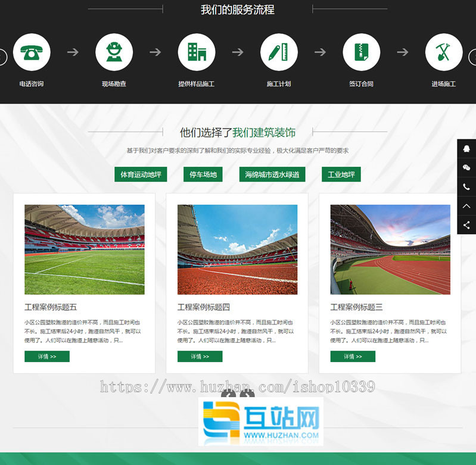476x465 pixels.
Task: Click phone icon in floating sidebar
Action: pos(466,186)
